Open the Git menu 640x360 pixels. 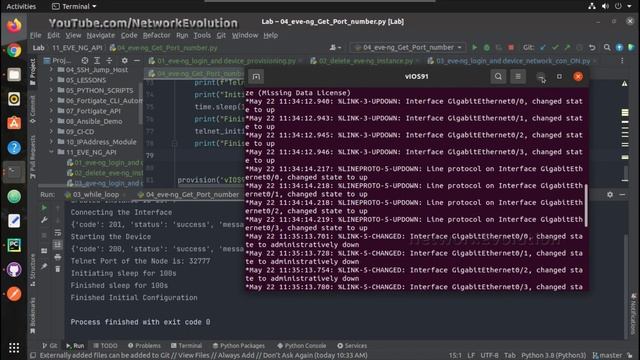(x=221, y=36)
